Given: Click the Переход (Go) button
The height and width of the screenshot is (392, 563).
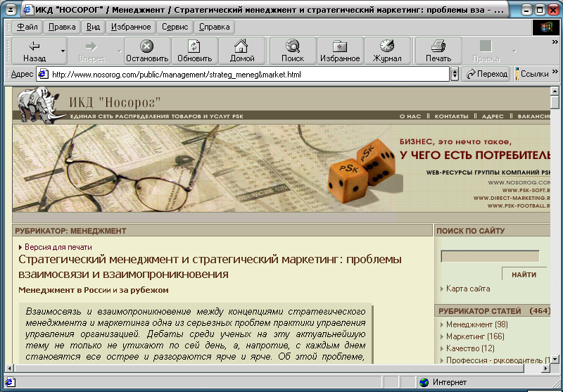Looking at the screenshot, I should [x=486, y=74].
